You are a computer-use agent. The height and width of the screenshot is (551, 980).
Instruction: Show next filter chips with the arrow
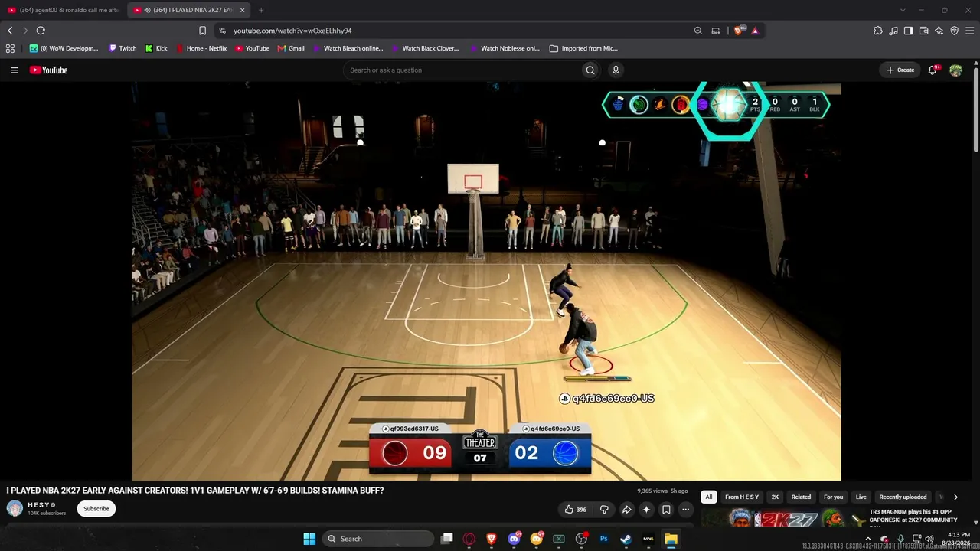point(955,497)
